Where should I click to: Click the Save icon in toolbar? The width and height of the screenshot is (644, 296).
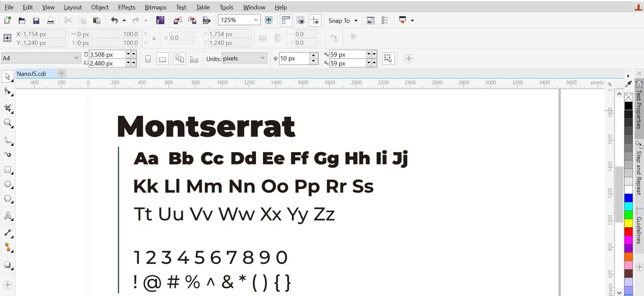[x=36, y=21]
